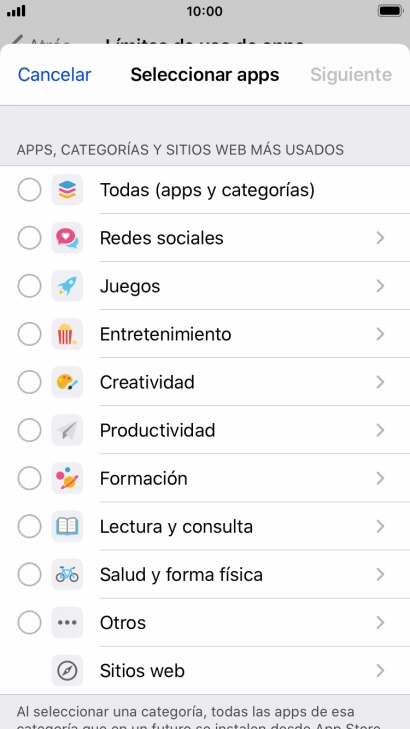Tap the paint palette Creatividad icon
Image resolution: width=410 pixels, height=729 pixels.
[67, 382]
